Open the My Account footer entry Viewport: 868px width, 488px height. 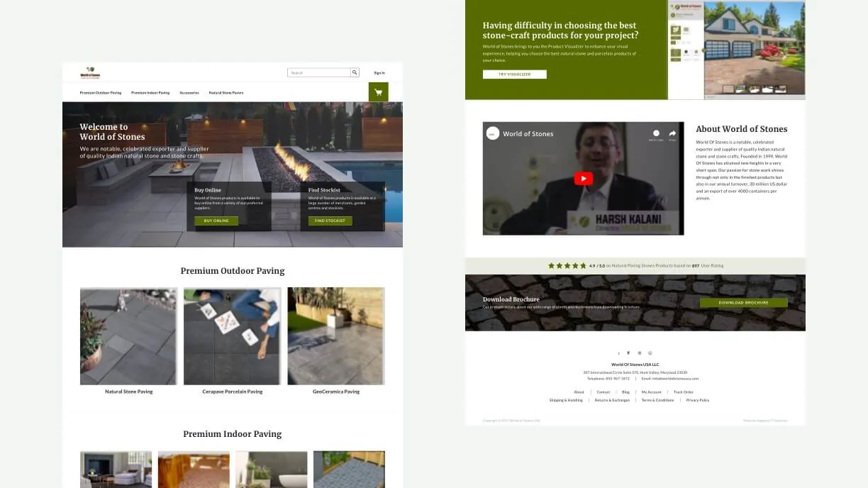click(x=650, y=392)
